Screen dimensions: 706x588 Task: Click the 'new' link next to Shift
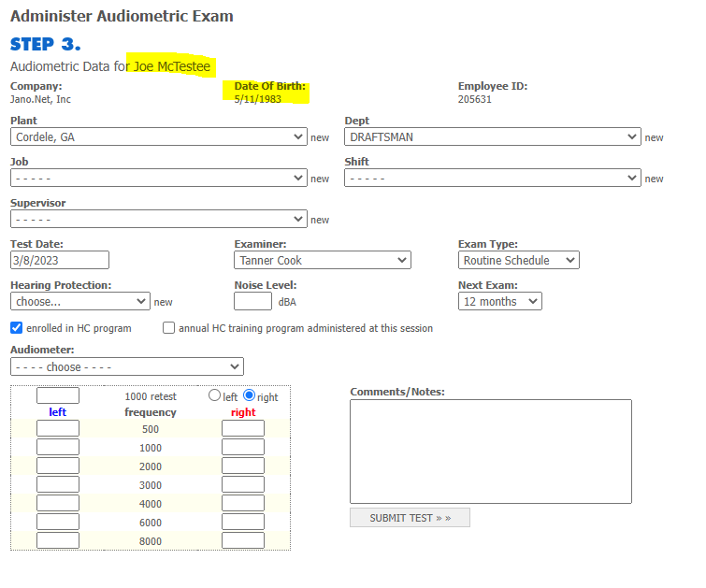[x=654, y=179]
